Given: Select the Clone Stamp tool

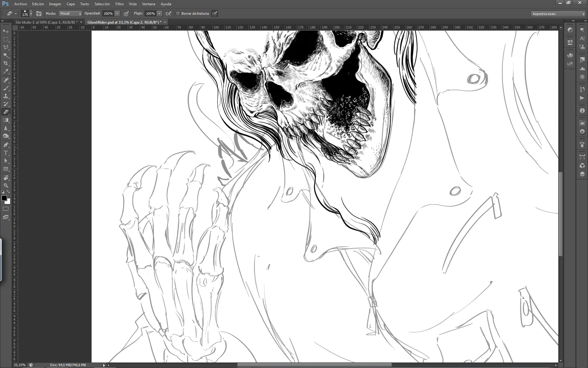Looking at the screenshot, I should (x=6, y=96).
